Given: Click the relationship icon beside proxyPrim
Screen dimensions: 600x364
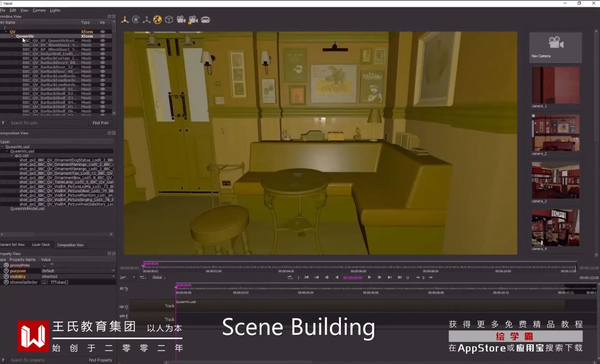Looking at the screenshot, I should [x=6, y=265].
